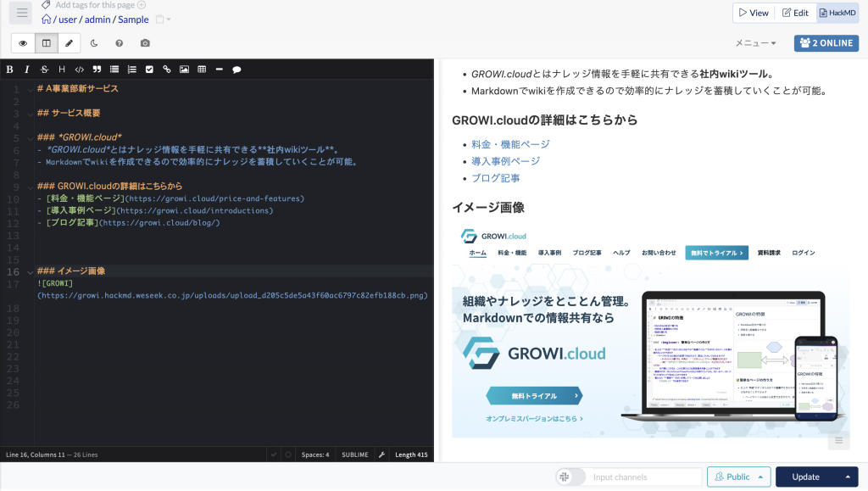
Task: Collapse the fold arrow on line 1
Action: pyautogui.click(x=30, y=89)
